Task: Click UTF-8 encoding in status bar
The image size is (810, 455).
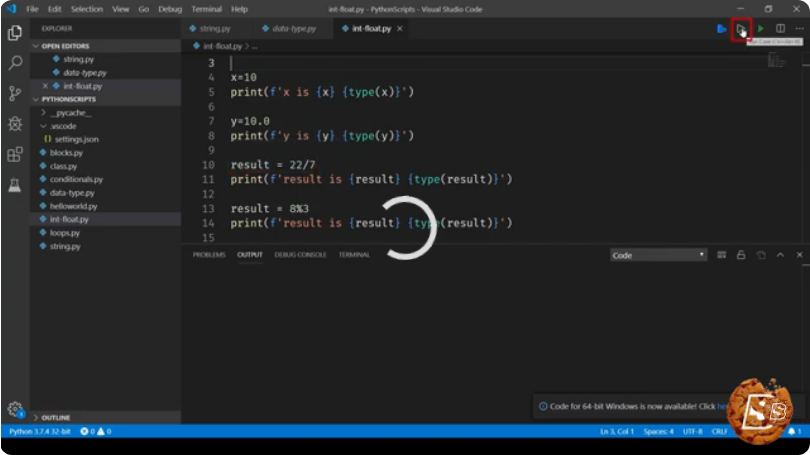Action: coord(693,431)
